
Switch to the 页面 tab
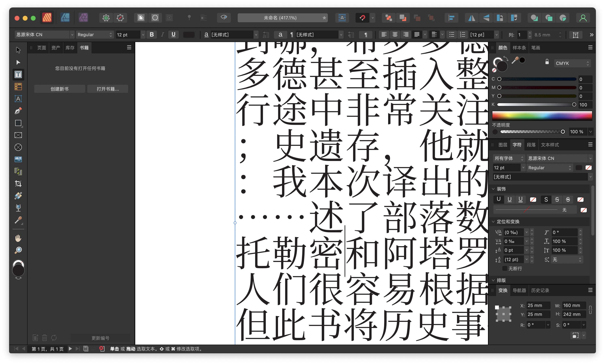[42, 48]
